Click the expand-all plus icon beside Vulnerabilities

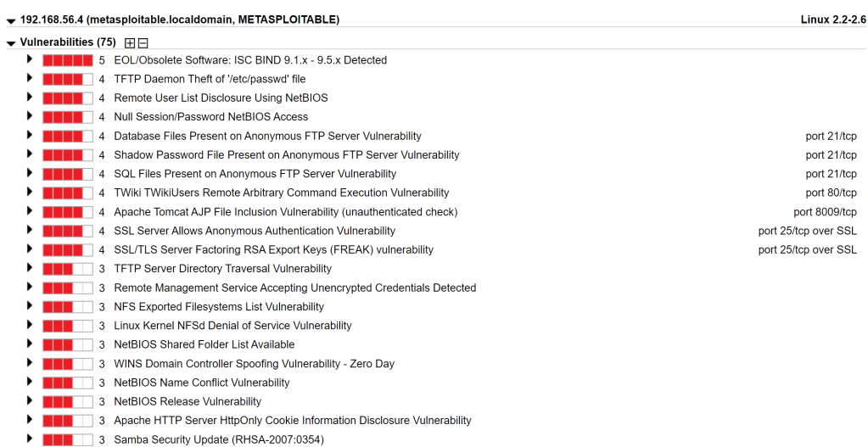130,42
